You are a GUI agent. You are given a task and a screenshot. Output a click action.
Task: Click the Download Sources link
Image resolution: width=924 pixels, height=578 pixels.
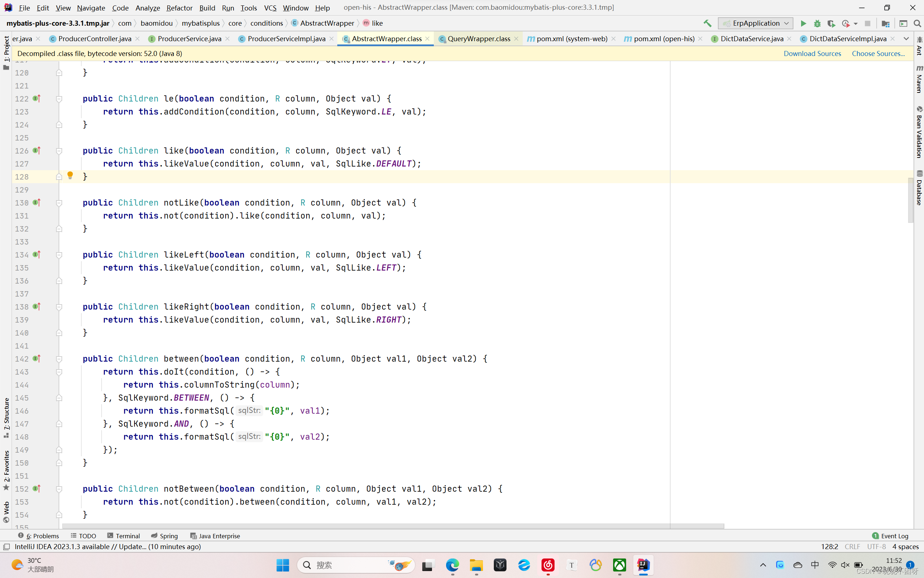point(812,53)
